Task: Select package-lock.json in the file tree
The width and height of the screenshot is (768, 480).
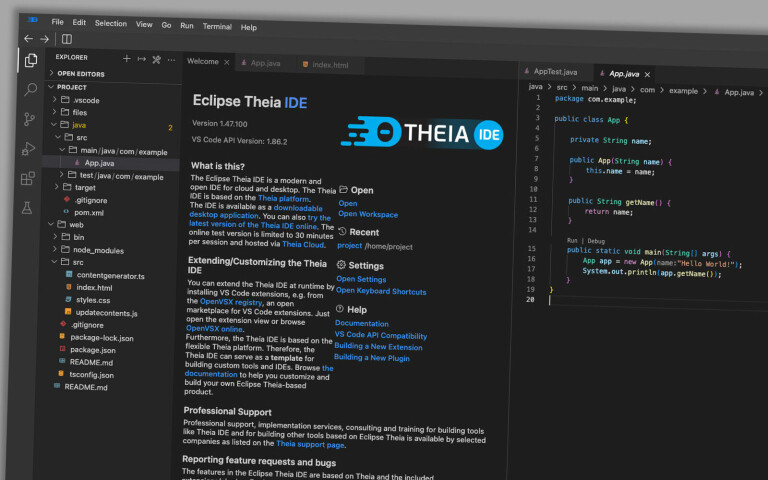Action: 101,337
